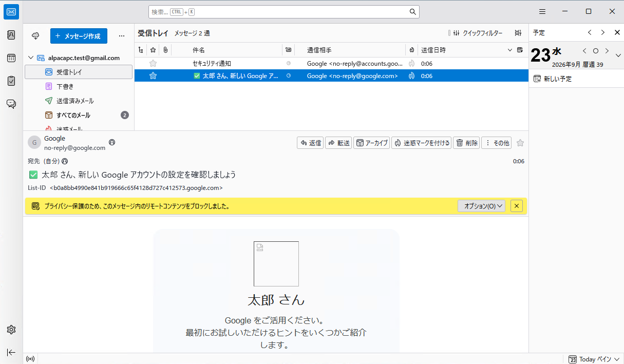Show next 予定 pane view
Viewport: 624px width, 364px height.
603,32
